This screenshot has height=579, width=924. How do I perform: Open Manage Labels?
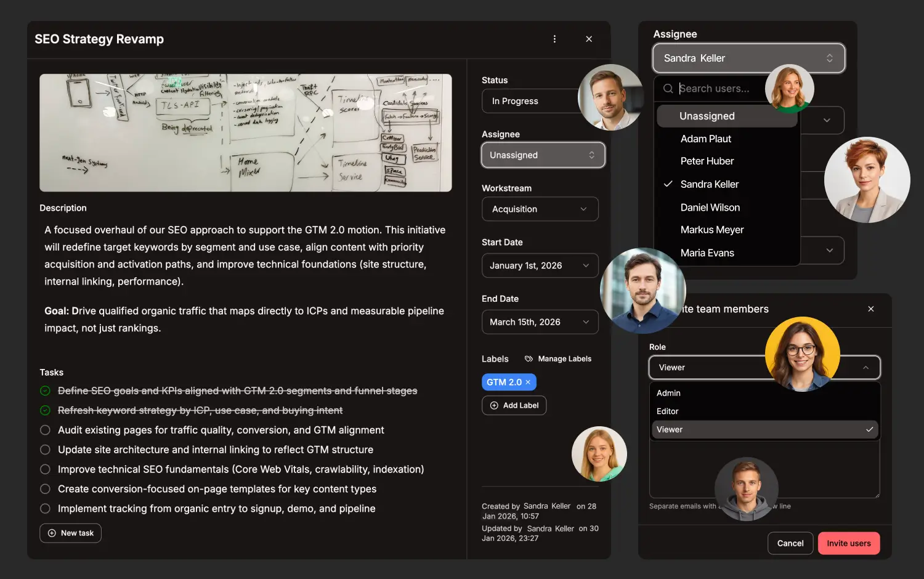point(564,358)
